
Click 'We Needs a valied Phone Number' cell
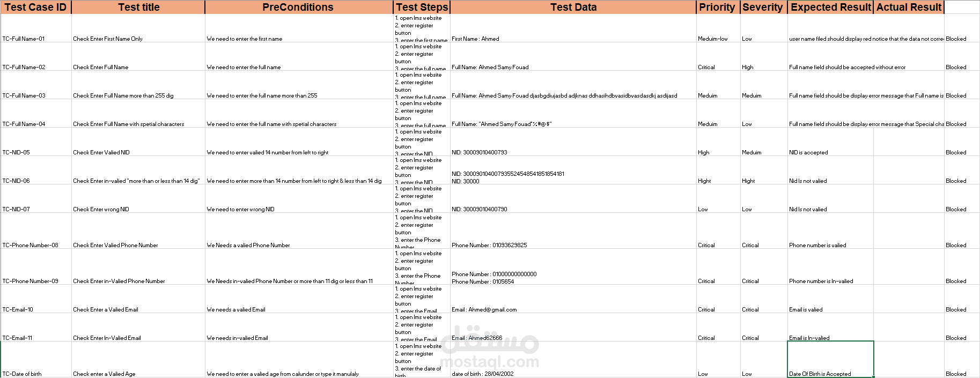[x=299, y=231]
